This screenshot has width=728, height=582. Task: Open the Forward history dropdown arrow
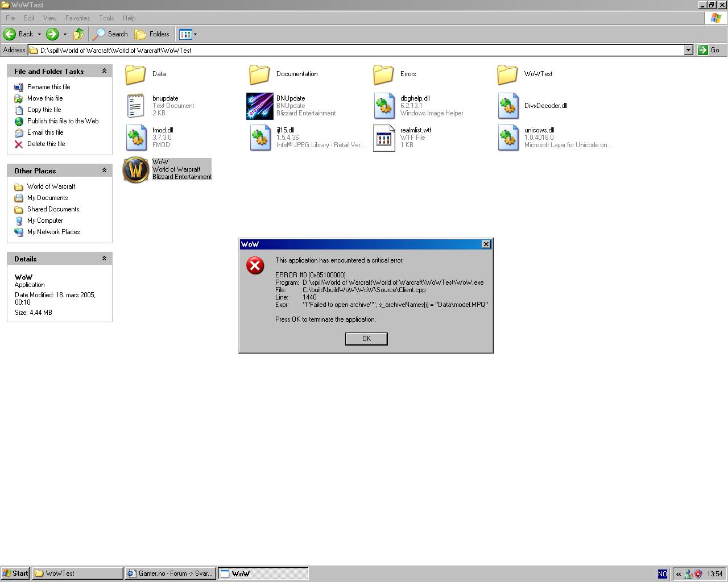(65, 34)
